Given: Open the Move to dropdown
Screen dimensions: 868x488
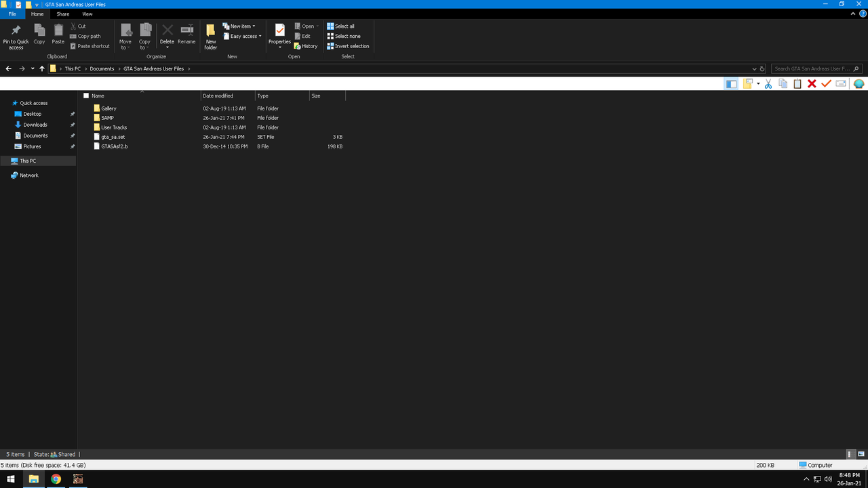Looking at the screenshot, I should pyautogui.click(x=125, y=37).
